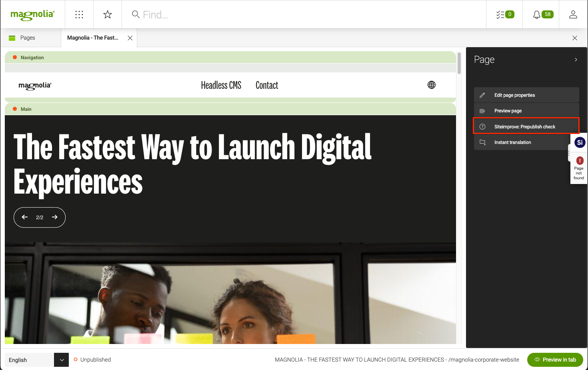The height and width of the screenshot is (370, 588).
Task: Click the globe language icon
Action: point(431,85)
